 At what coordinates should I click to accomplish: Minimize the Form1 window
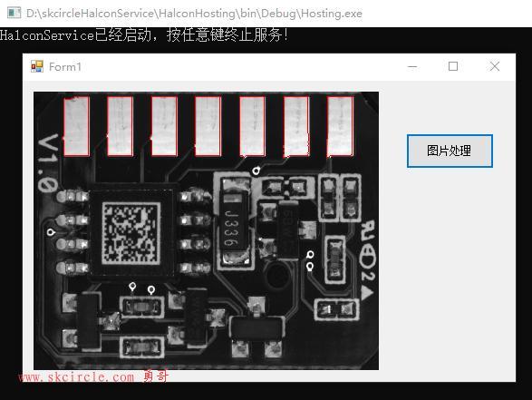tap(411, 66)
